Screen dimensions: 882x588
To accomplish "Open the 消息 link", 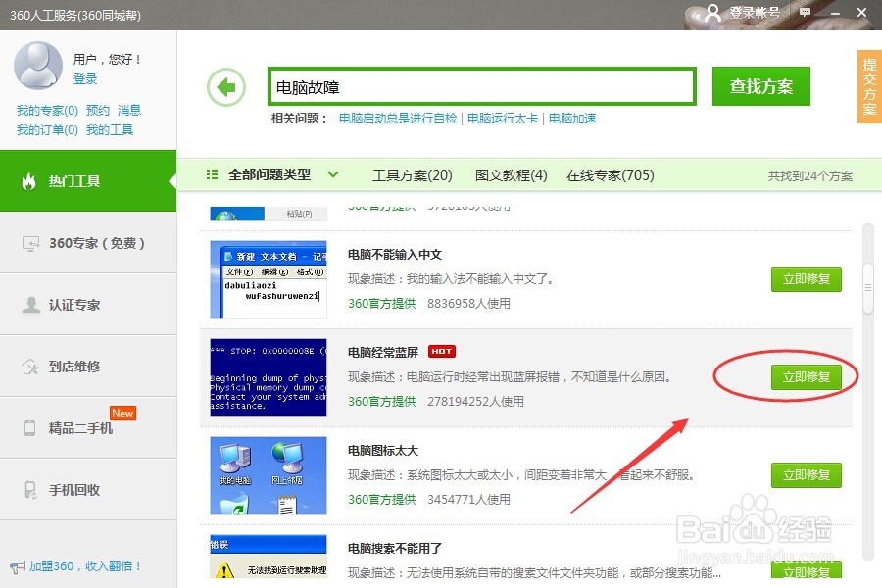I will tap(129, 111).
